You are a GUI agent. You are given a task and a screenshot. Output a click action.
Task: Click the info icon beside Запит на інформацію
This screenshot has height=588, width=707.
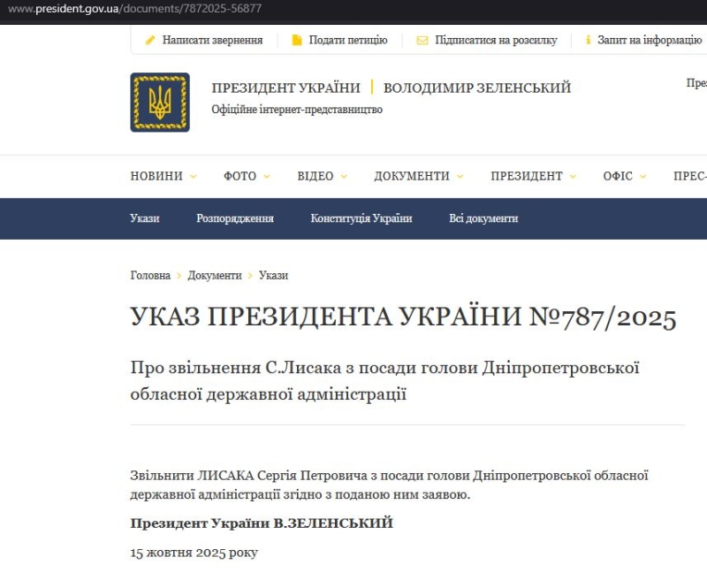[x=588, y=40]
